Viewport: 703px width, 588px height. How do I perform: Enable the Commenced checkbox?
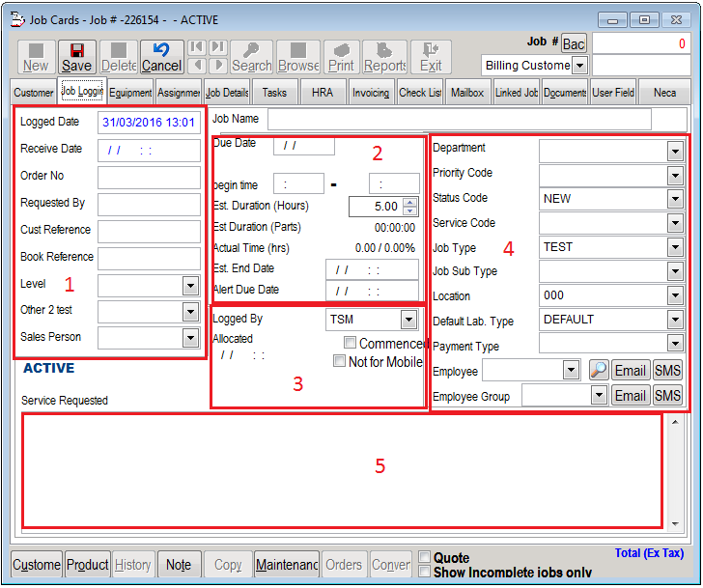[351, 344]
